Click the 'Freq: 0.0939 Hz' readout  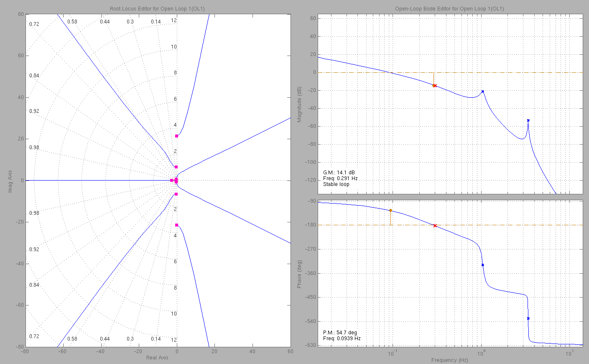[342, 339]
